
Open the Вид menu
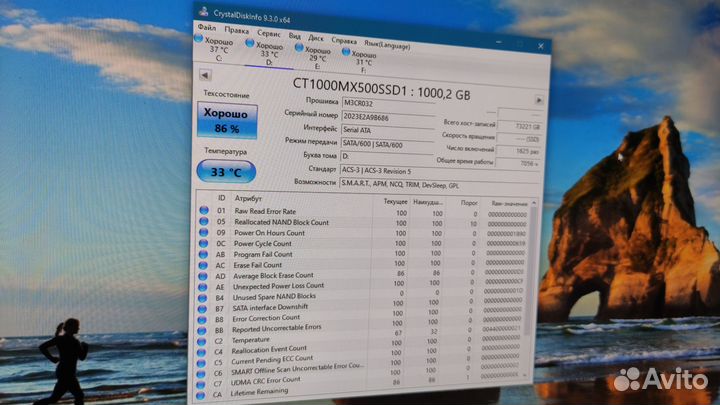pyautogui.click(x=294, y=36)
